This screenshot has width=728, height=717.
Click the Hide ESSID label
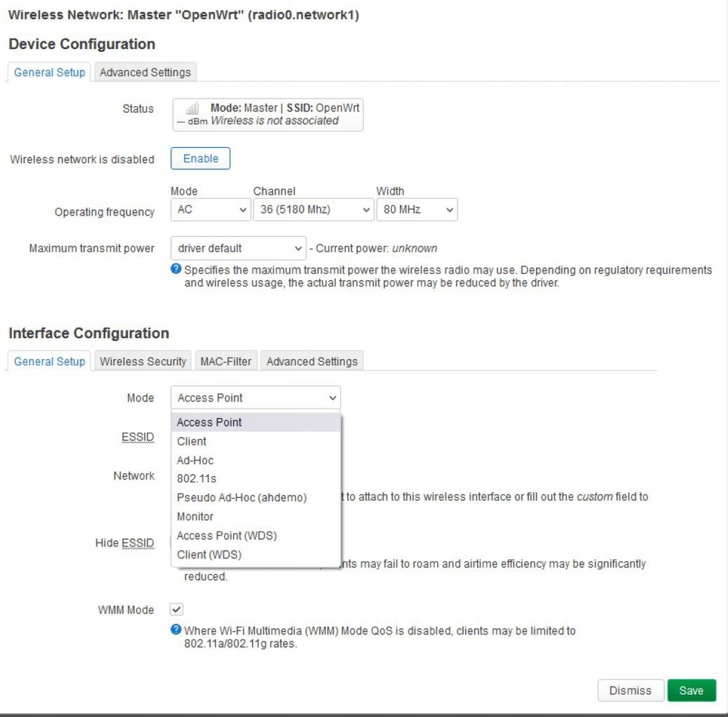point(124,543)
